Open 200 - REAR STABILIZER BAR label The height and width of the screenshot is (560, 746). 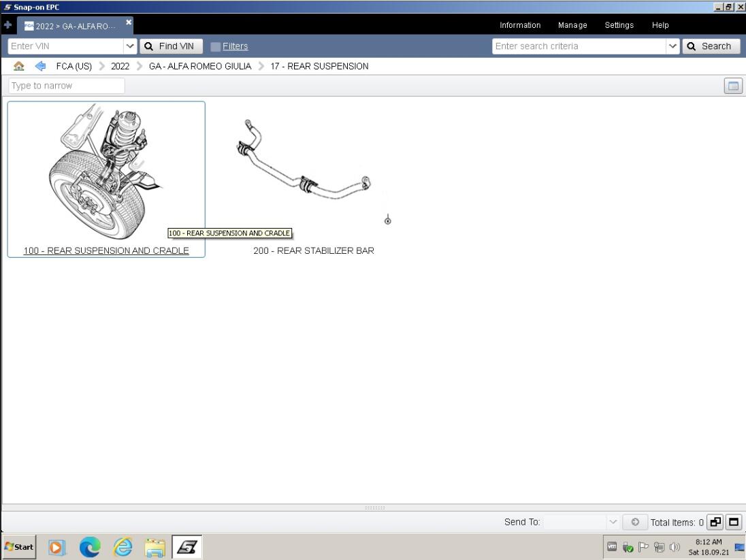pyautogui.click(x=314, y=250)
